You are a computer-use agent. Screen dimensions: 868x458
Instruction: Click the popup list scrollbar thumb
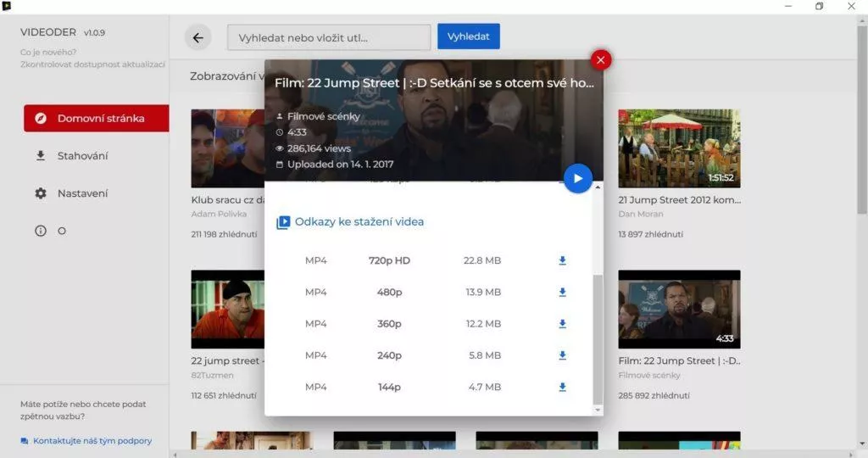pyautogui.click(x=598, y=339)
